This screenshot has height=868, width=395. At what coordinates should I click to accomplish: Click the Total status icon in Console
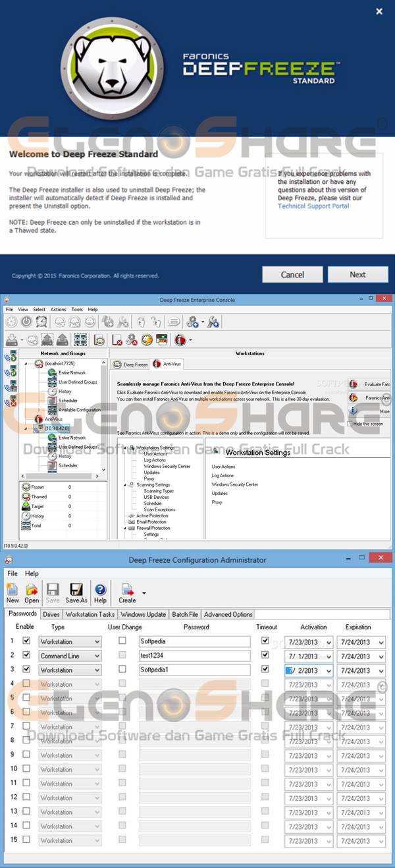click(x=26, y=525)
